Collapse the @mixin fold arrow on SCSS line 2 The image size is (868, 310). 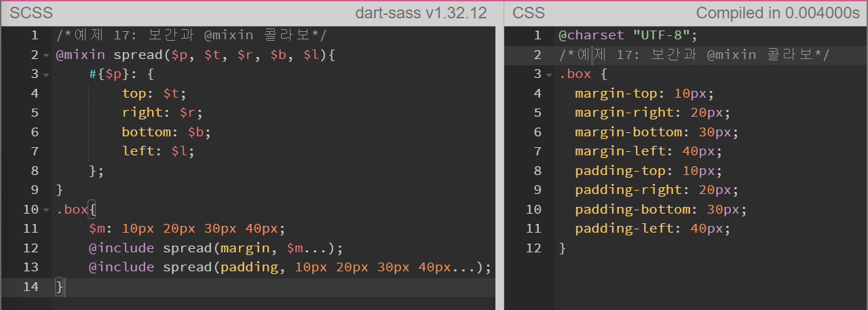point(45,55)
